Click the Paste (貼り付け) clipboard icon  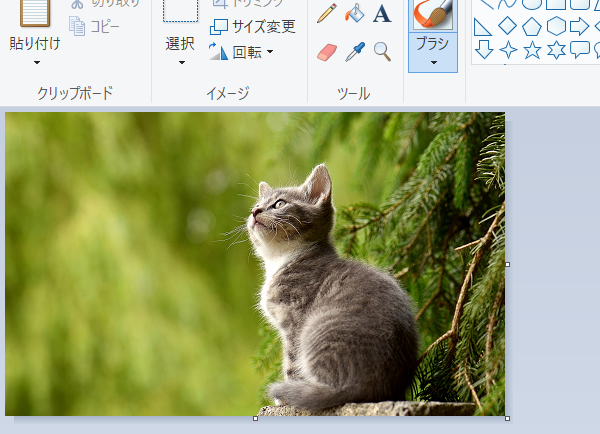coord(35,13)
